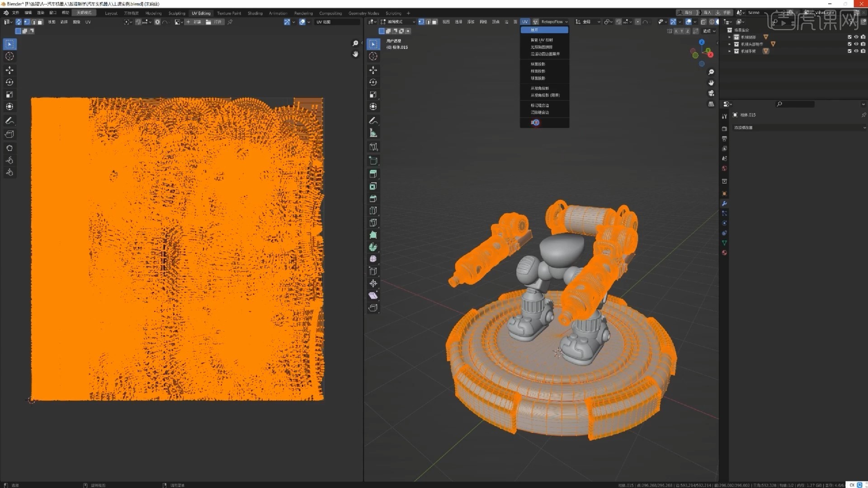Open the Material Properties tab in the sidebar
Viewport: 868px width, 488px height.
click(724, 253)
